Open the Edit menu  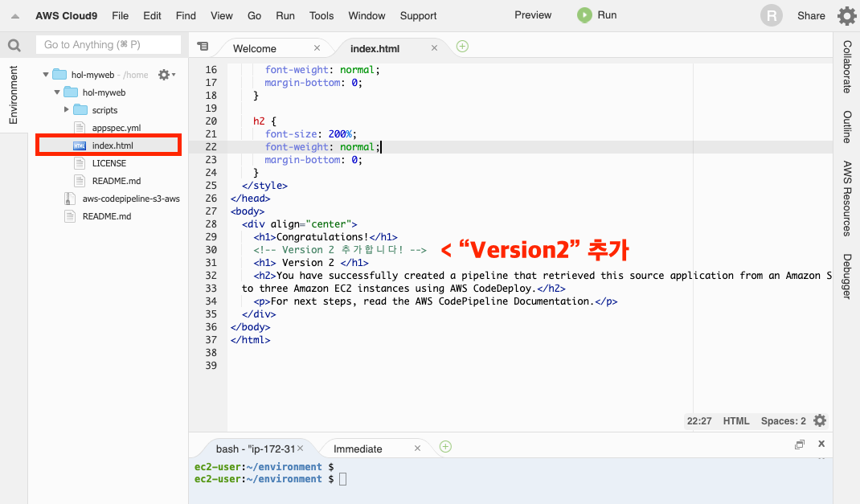tap(152, 16)
